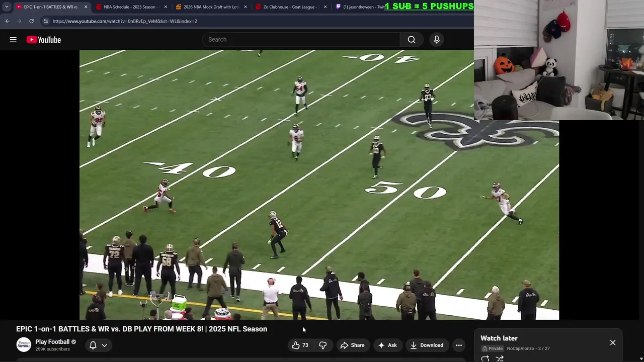Go back with browser back arrow

[7, 21]
